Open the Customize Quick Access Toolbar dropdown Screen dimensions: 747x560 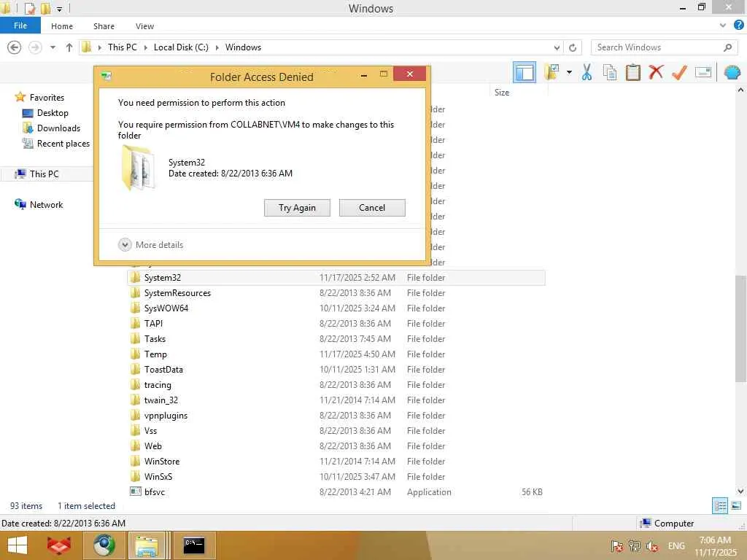(x=60, y=9)
